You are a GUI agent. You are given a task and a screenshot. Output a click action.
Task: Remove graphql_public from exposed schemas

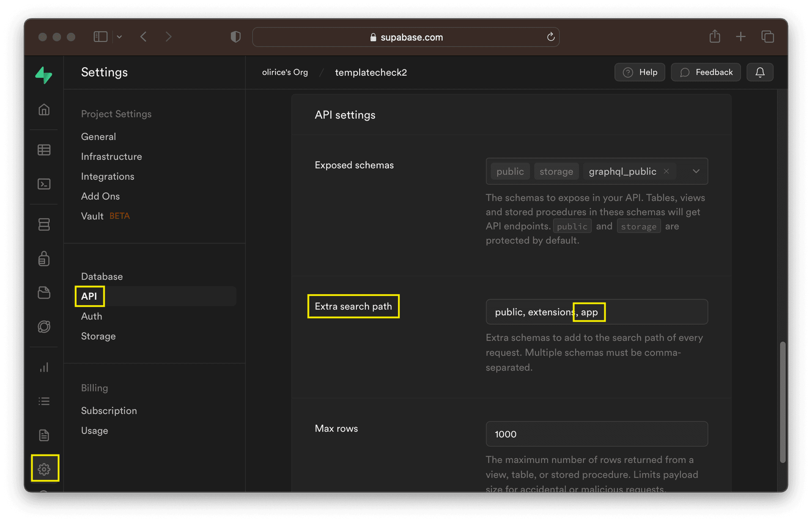(x=666, y=171)
